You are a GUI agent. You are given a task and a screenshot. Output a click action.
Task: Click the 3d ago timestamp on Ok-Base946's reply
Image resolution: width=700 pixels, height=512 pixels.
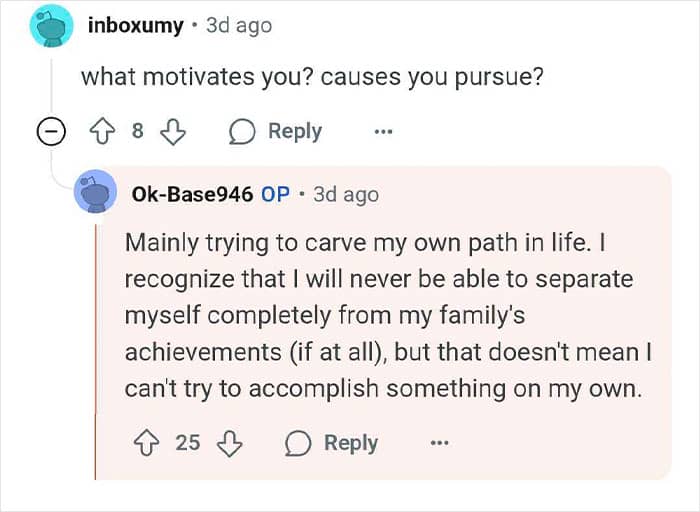click(346, 195)
